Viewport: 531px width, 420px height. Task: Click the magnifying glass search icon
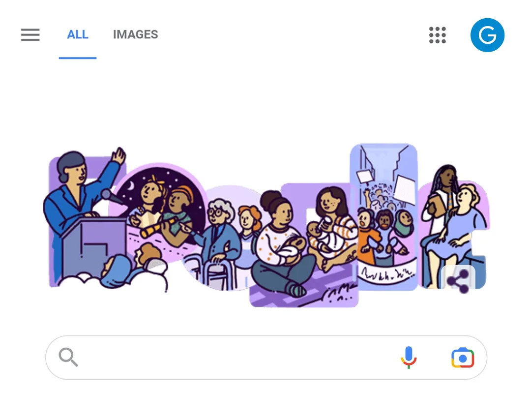pyautogui.click(x=68, y=357)
